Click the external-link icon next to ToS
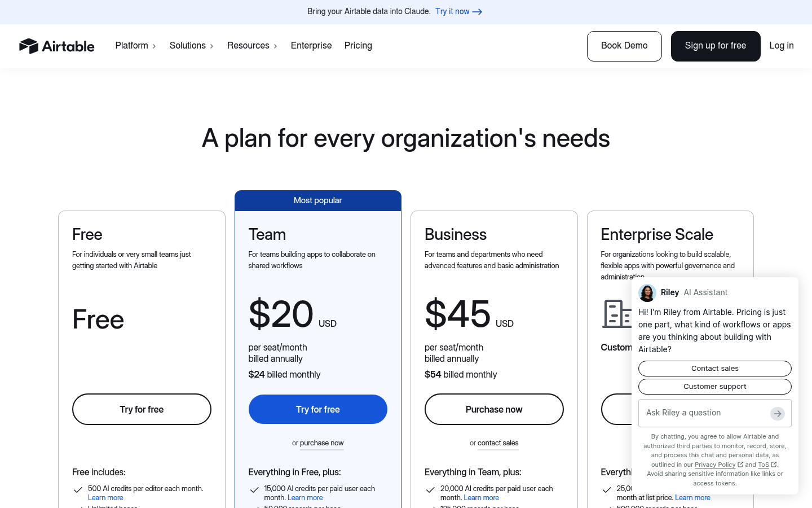This screenshot has height=508, width=812. [x=774, y=465]
